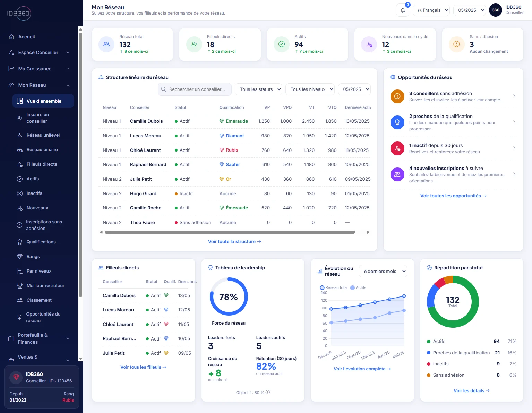Click the IDB360 logo in the sidebar
Viewport: 532px width, 413px height.
(19, 14)
